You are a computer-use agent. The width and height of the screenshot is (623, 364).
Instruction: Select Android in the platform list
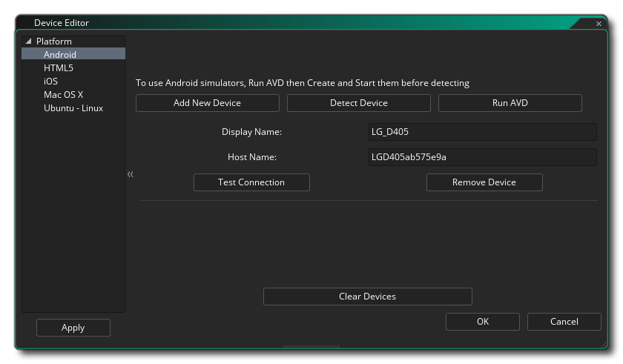59,55
